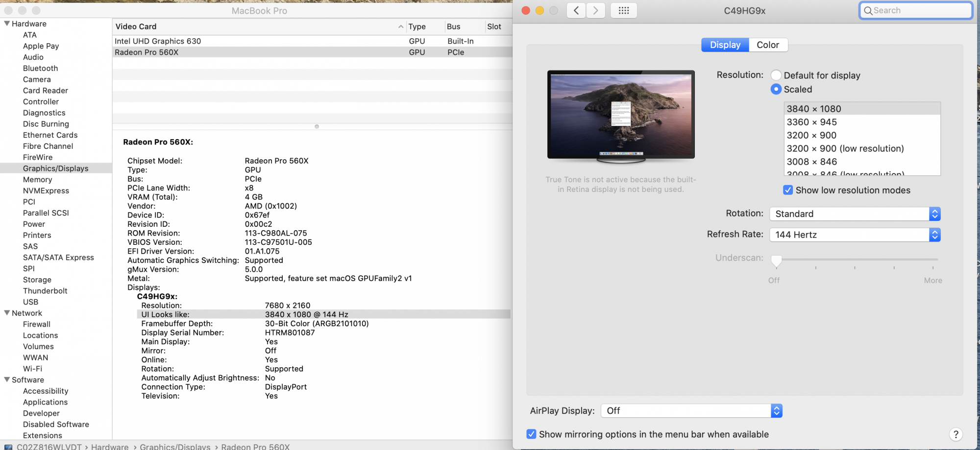Viewport: 980px width, 450px height.
Task: Select Camera in the sidebar
Action: (x=37, y=79)
